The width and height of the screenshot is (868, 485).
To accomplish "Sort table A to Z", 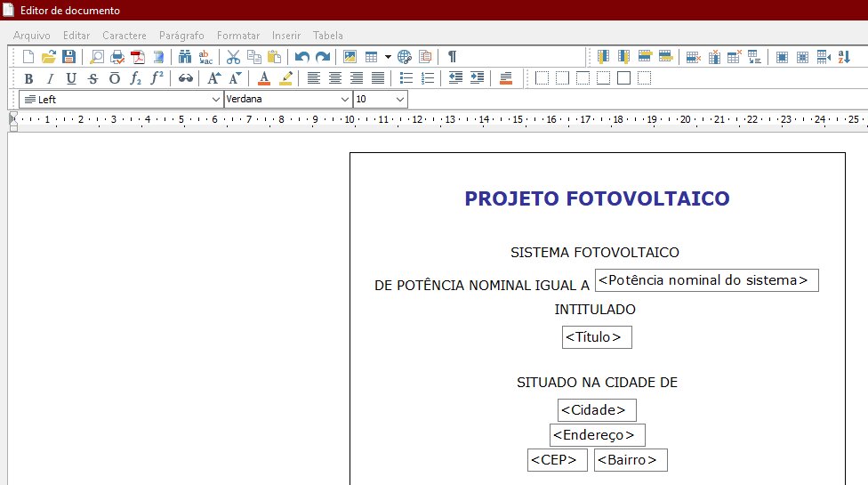I will click(x=844, y=56).
